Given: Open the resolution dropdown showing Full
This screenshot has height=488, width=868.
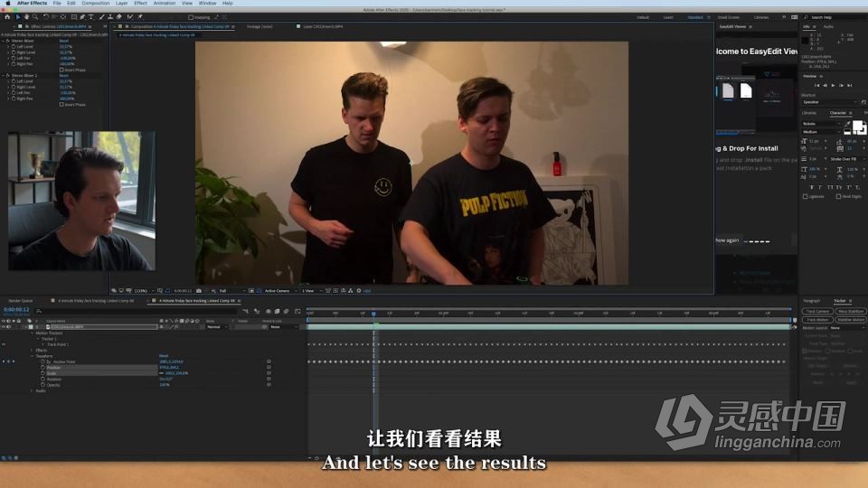Looking at the screenshot, I should tap(231, 290).
